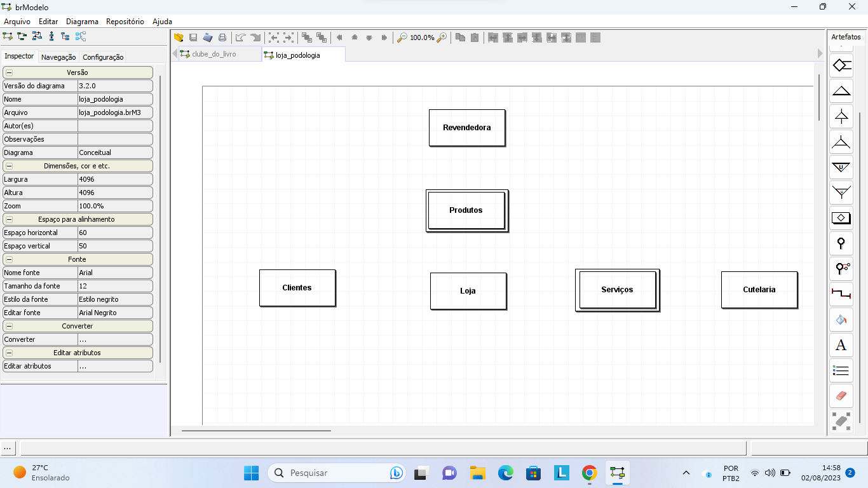The width and height of the screenshot is (868, 488).
Task: Open the Diagrama menu
Action: point(82,21)
